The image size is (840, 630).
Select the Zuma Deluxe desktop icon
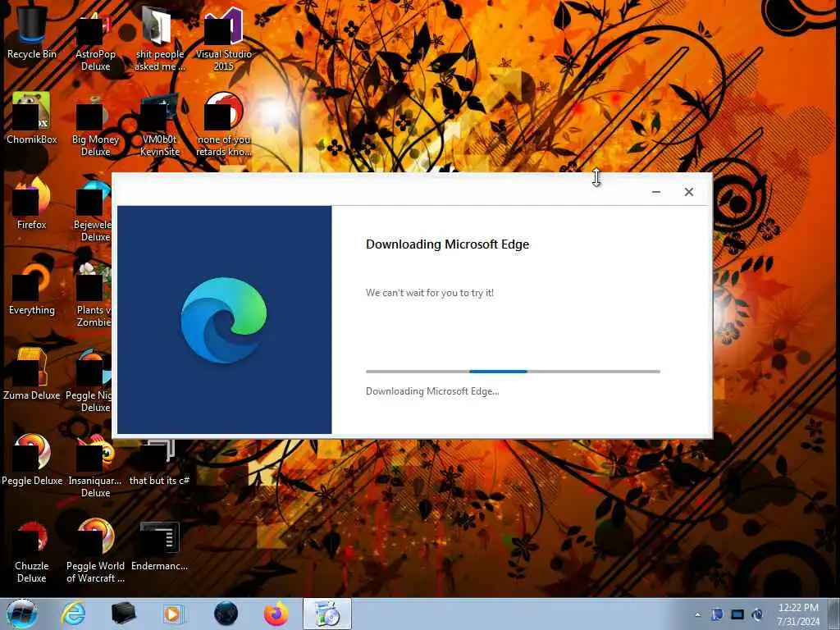coord(32,374)
